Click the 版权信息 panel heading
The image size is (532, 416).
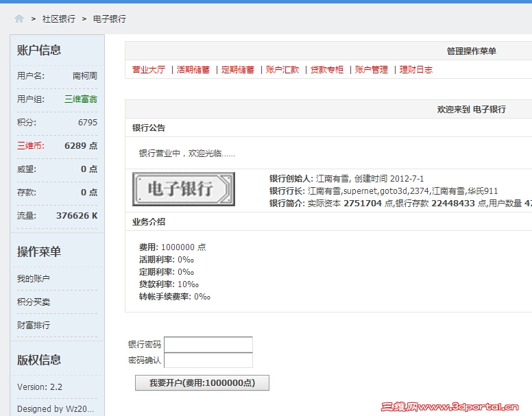click(39, 360)
